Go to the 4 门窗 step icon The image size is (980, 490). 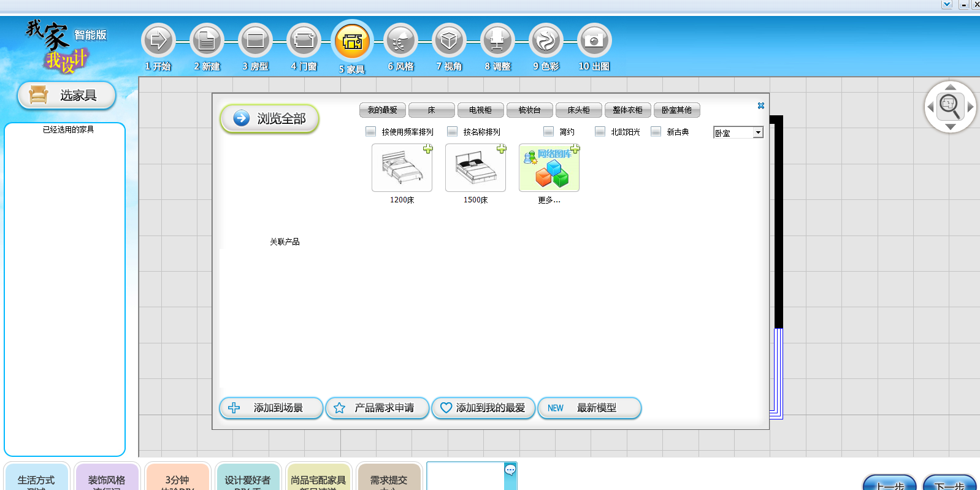(x=304, y=41)
